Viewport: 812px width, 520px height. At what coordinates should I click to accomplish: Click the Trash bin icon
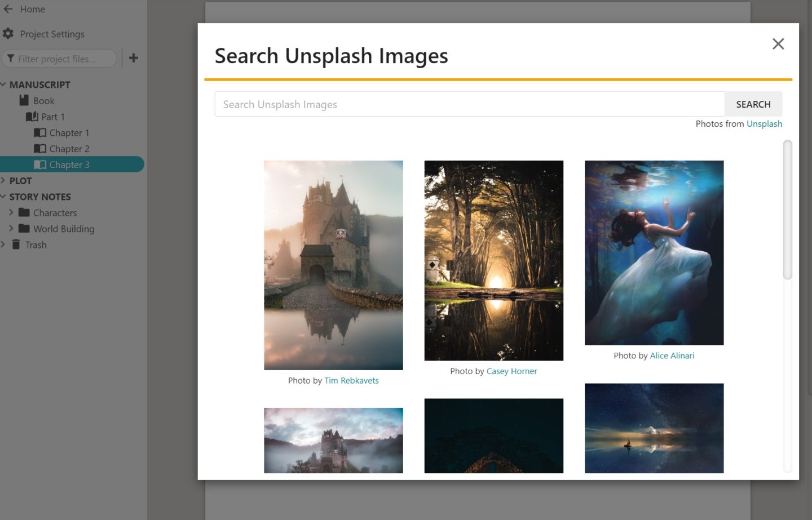16,245
